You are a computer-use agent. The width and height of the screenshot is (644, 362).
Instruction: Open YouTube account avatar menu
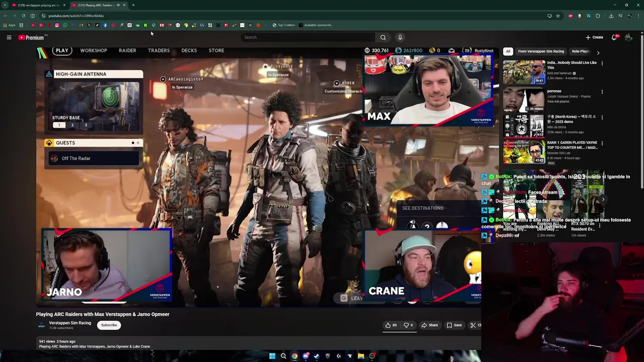(628, 37)
